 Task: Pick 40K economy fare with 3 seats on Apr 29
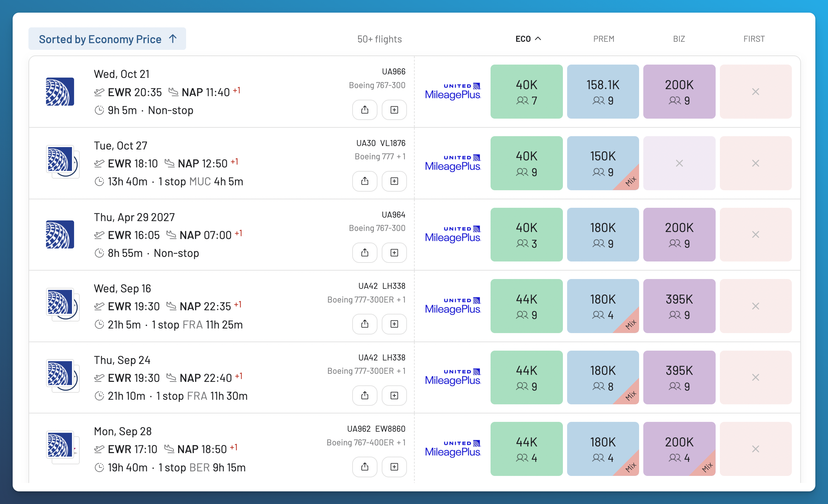[x=526, y=234]
